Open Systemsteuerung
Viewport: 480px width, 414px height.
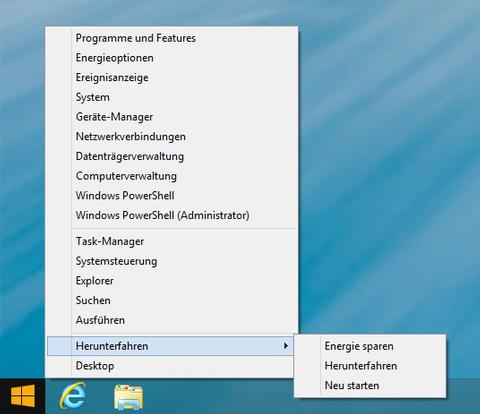tap(171, 261)
